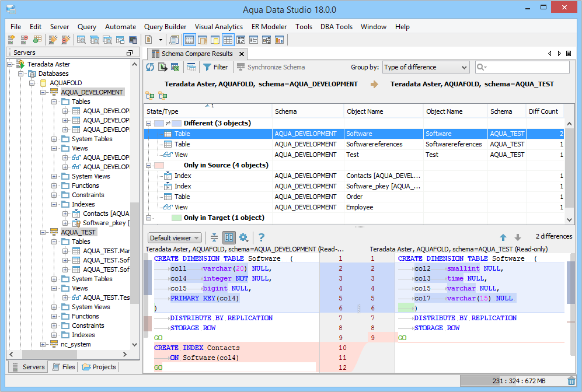Click the Synchronize Schema button

tap(271, 67)
